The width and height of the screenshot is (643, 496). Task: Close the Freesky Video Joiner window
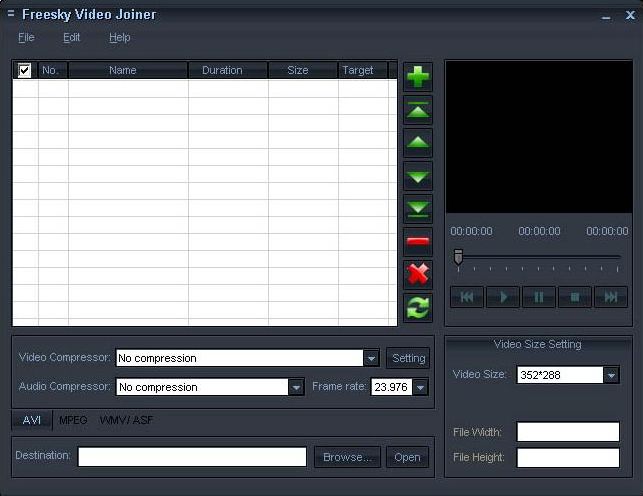630,15
